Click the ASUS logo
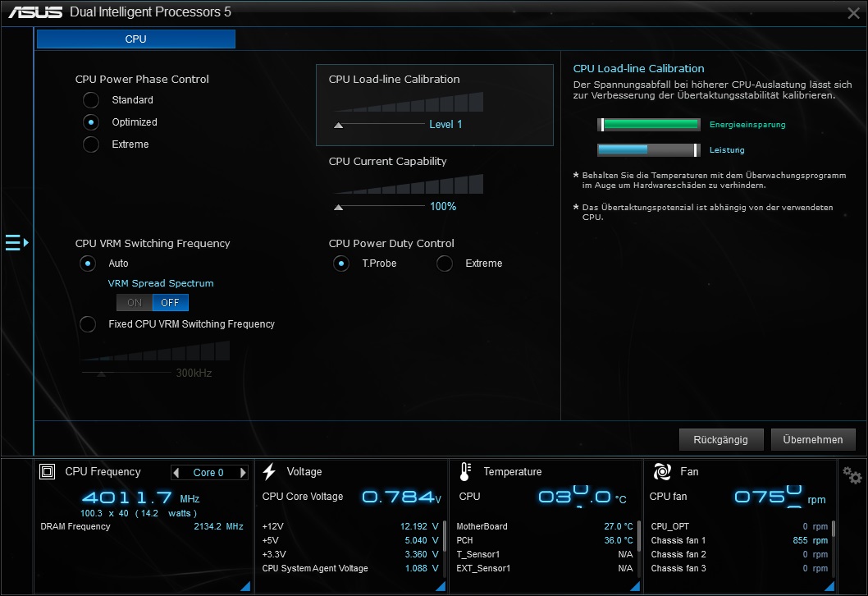The image size is (868, 596). tap(35, 12)
